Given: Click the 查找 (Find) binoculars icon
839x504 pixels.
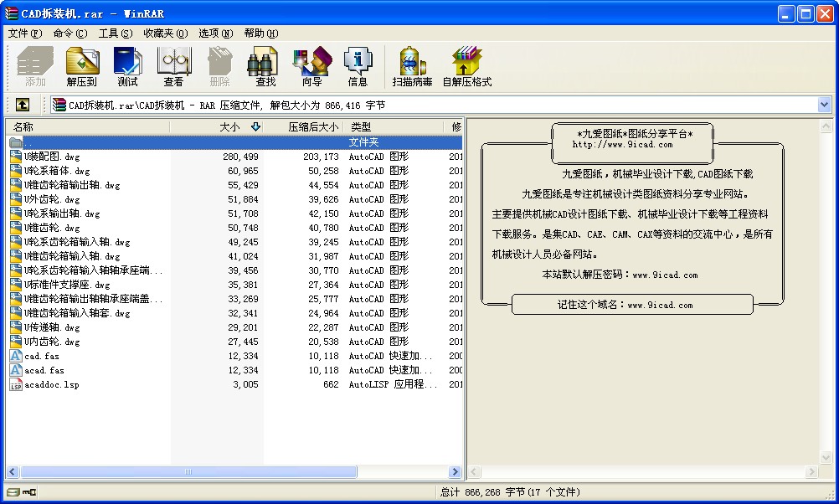Looking at the screenshot, I should pyautogui.click(x=265, y=66).
